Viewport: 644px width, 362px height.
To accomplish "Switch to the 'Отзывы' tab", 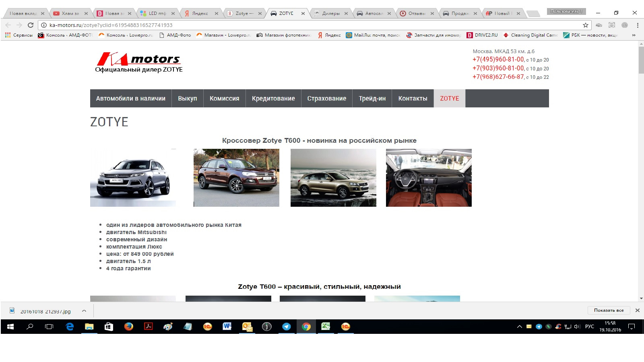I will click(417, 13).
